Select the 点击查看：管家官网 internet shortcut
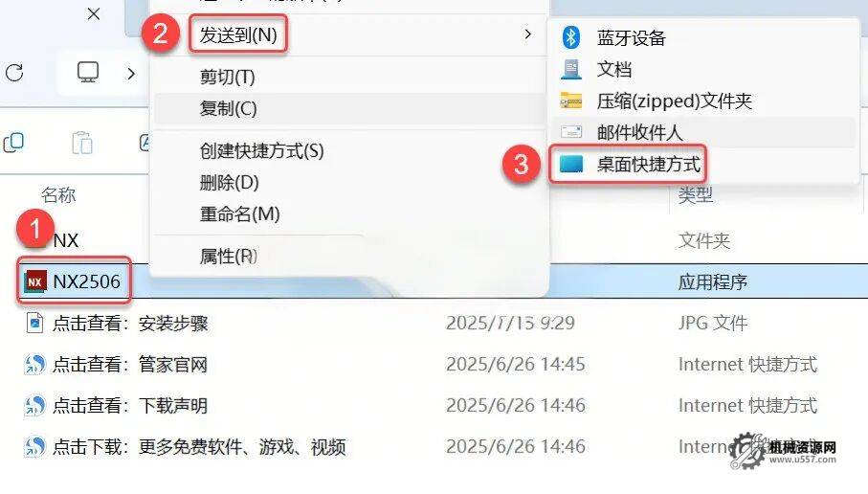868x494 pixels. point(130,365)
